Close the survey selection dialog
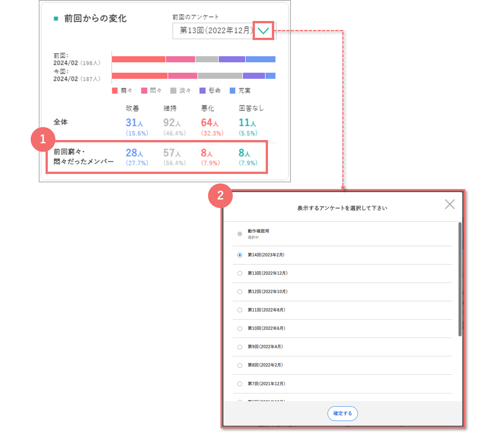 [x=450, y=204]
